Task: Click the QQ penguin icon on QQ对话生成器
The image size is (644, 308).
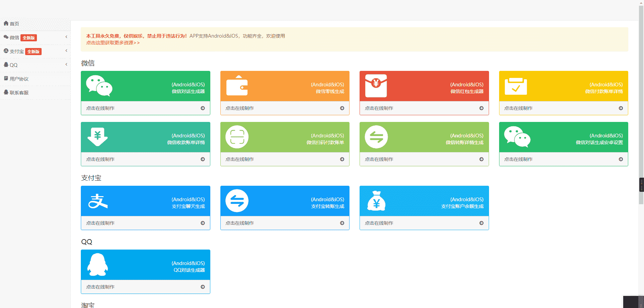Action: click(x=98, y=265)
